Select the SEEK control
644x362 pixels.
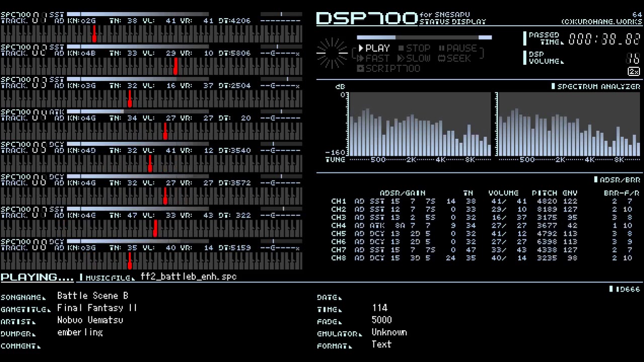tap(454, 58)
